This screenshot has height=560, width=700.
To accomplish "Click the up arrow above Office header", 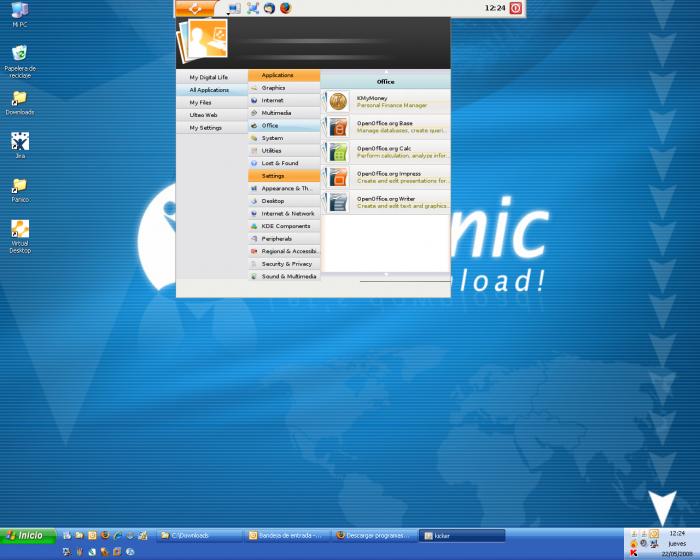I will click(x=386, y=71).
